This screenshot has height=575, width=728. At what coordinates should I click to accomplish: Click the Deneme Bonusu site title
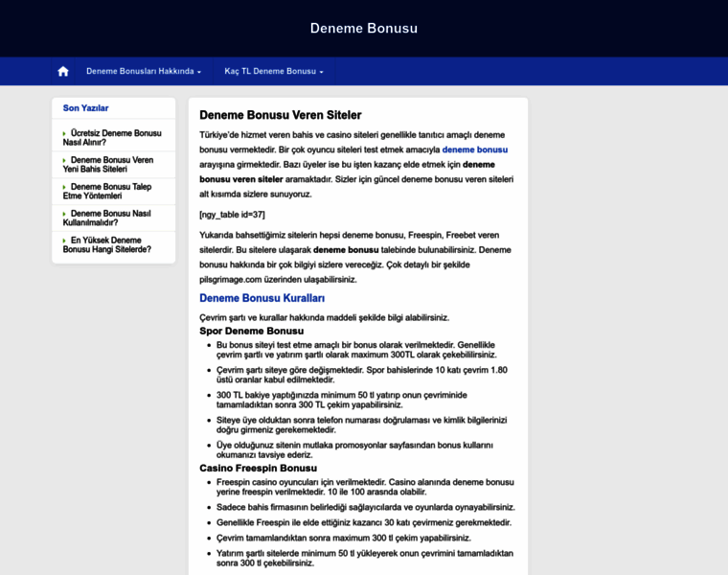[364, 29]
